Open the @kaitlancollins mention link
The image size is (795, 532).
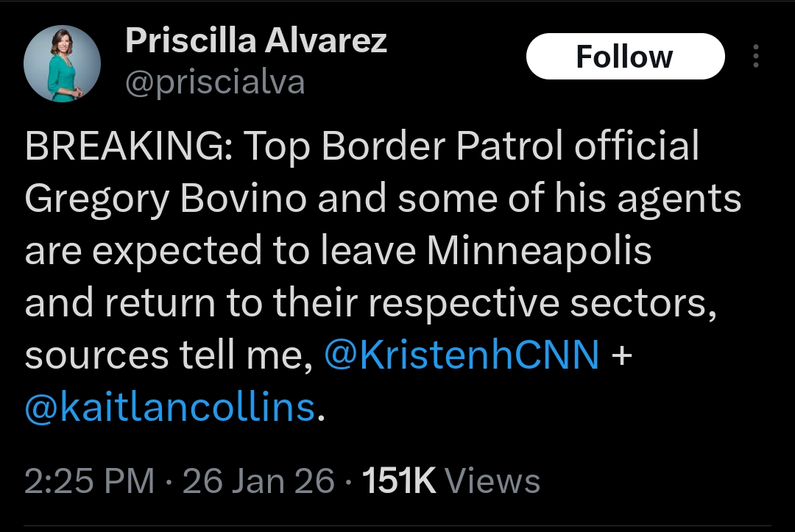[170, 407]
